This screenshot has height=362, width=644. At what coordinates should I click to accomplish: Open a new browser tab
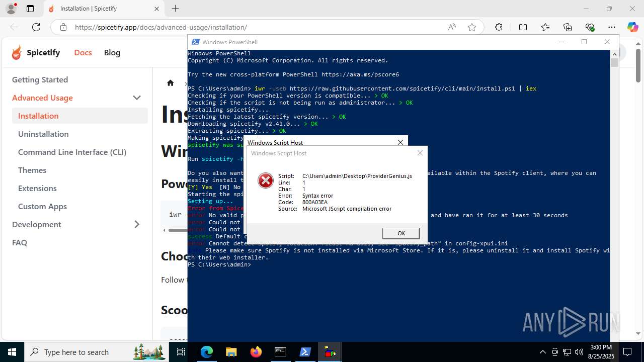point(175,9)
